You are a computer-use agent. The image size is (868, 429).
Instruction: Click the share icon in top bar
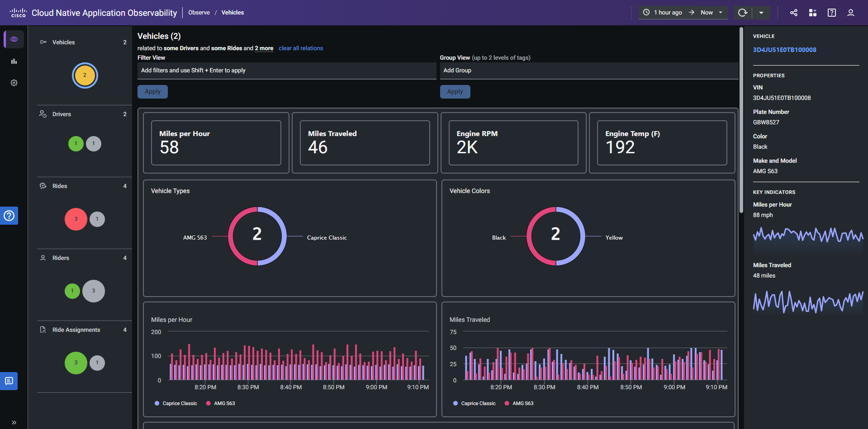[x=794, y=13]
